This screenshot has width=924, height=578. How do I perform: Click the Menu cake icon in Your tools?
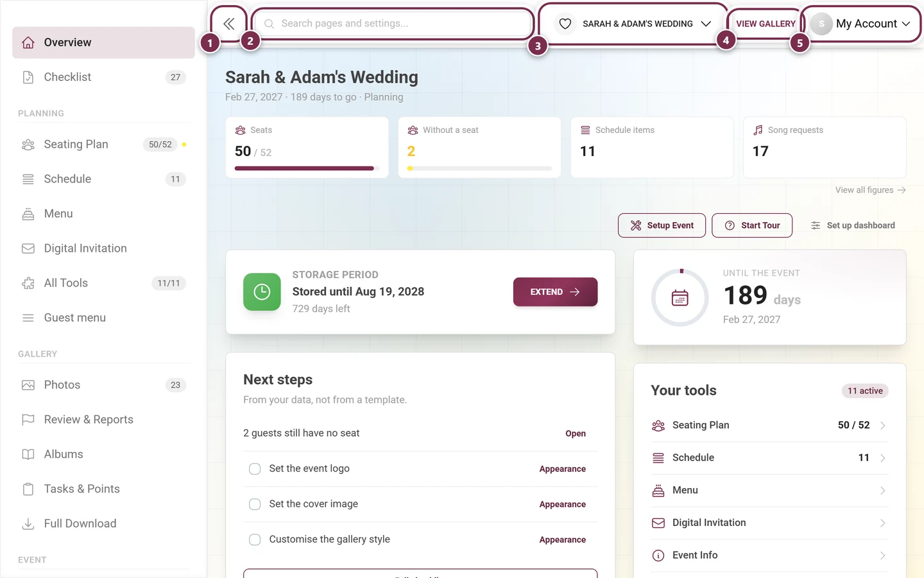point(658,491)
